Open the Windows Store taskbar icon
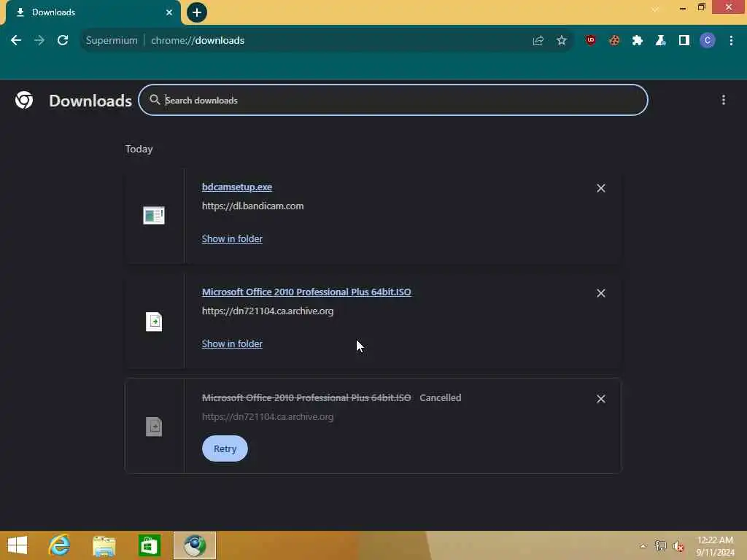The height and width of the screenshot is (560, 747). point(149,545)
